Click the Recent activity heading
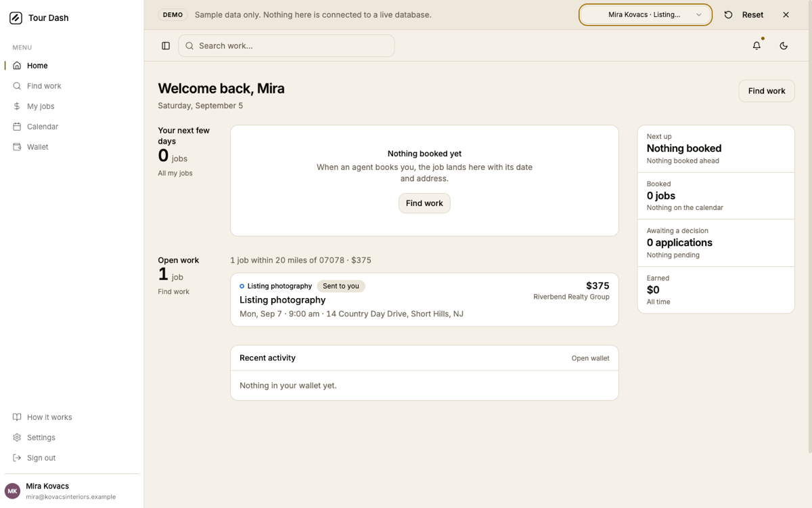This screenshot has width=812, height=508. click(x=267, y=358)
